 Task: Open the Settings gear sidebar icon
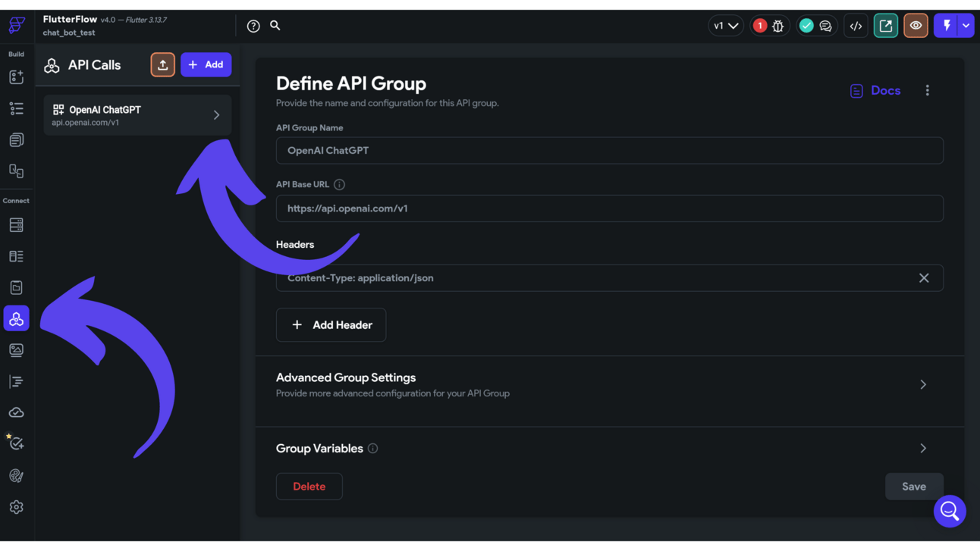coord(16,507)
